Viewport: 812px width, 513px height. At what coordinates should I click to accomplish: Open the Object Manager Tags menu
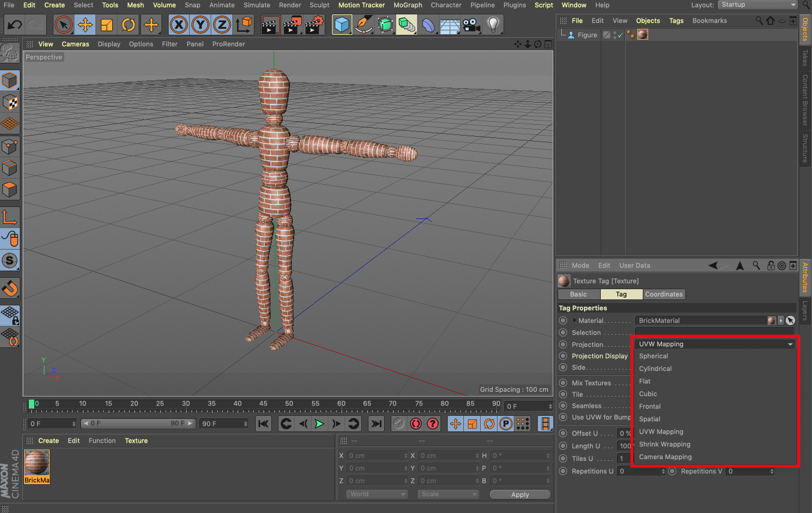coord(676,20)
